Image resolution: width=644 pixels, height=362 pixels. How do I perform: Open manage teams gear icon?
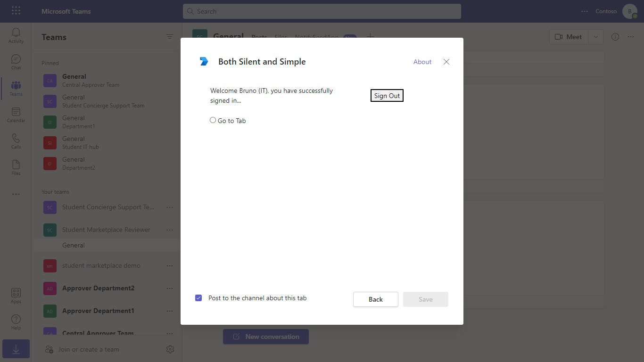[170, 349]
